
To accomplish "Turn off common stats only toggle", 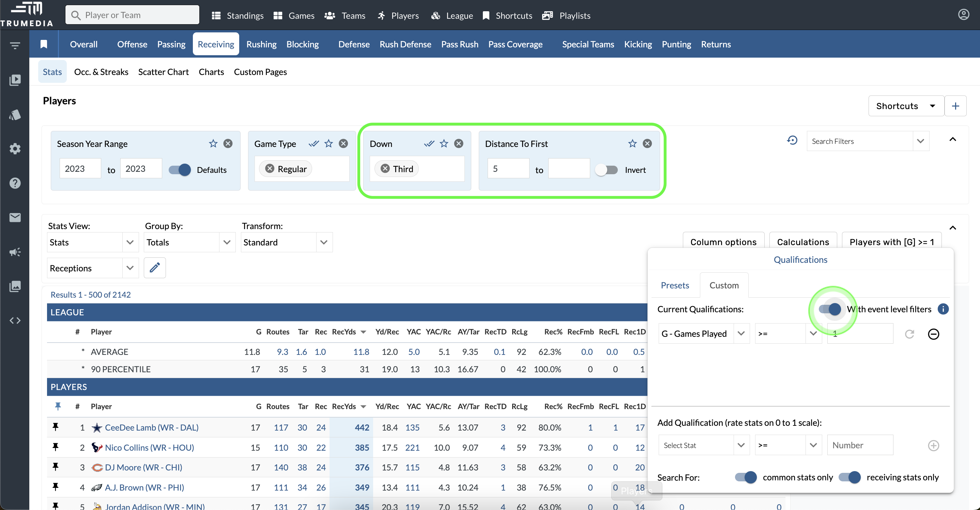I will coord(746,477).
